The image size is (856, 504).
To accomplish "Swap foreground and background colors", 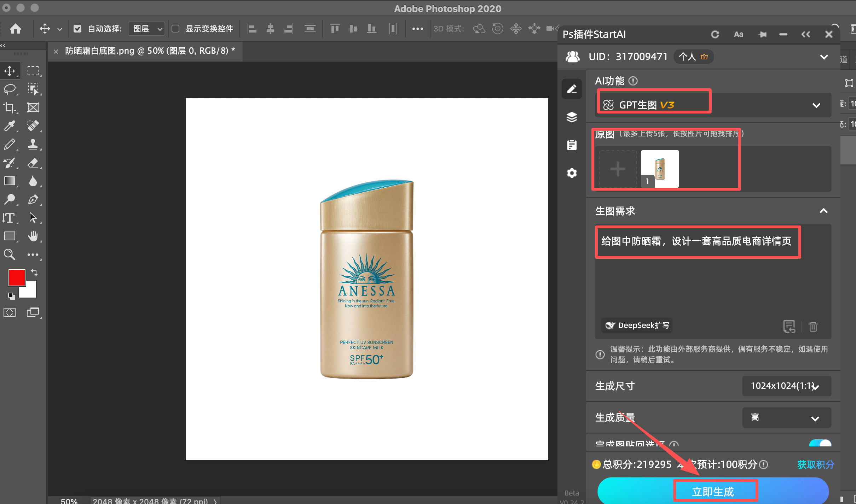I will coord(34,272).
